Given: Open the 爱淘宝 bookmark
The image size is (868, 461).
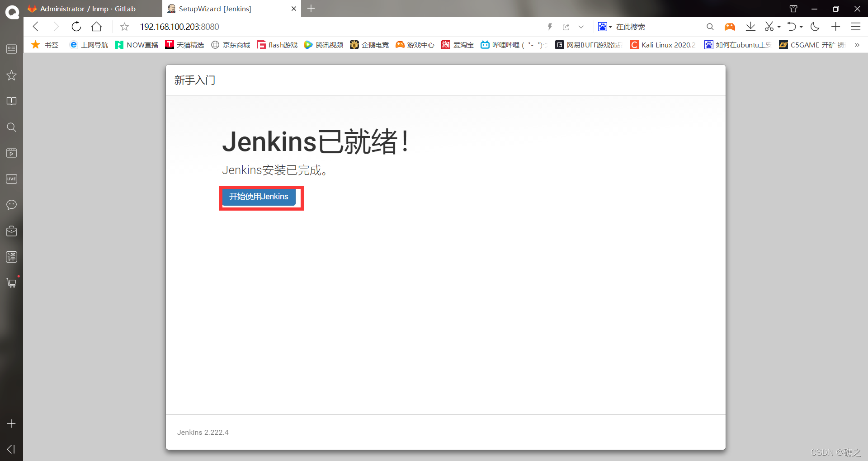Looking at the screenshot, I should click(x=458, y=45).
